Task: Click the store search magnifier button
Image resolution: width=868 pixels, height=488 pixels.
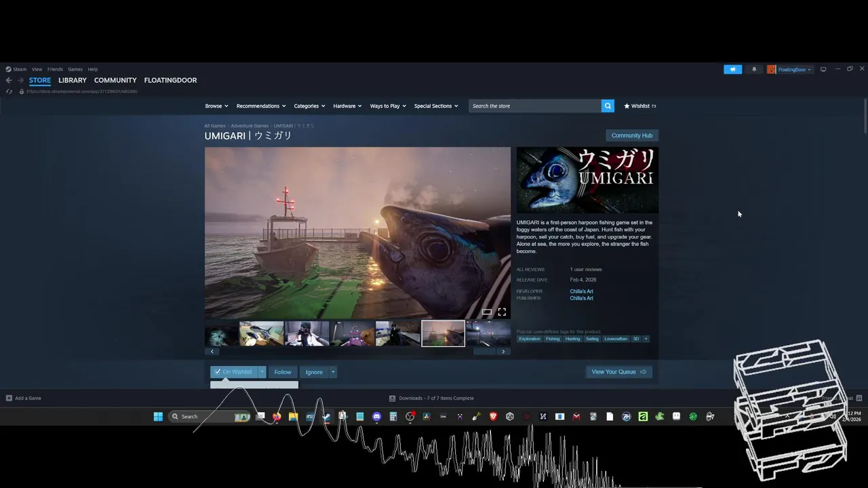Action: pyautogui.click(x=608, y=106)
